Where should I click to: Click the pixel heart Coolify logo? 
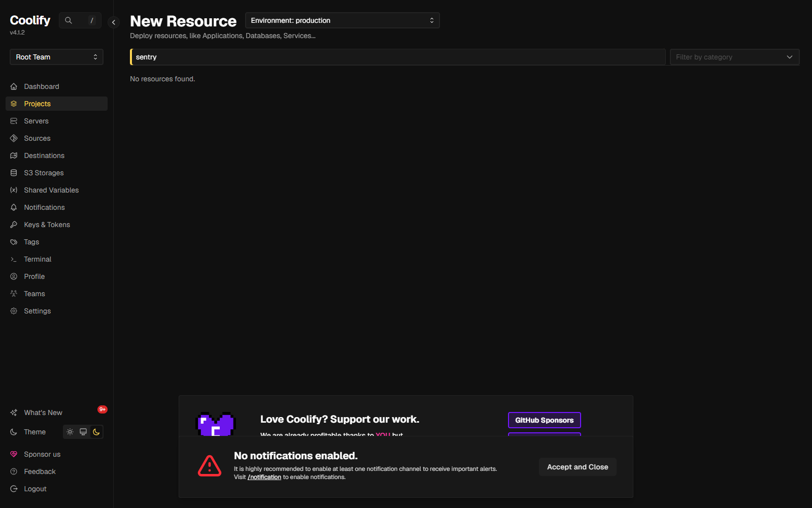pos(216,424)
